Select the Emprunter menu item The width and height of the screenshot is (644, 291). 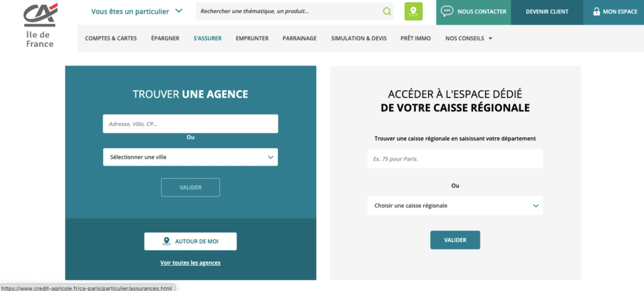coord(252,38)
